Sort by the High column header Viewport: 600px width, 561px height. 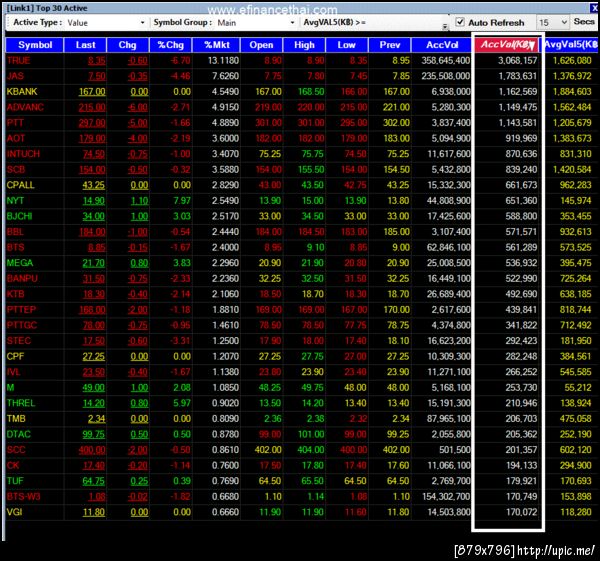[304, 45]
